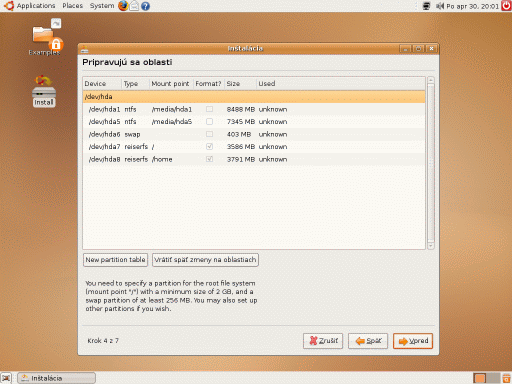Viewport: 512px width, 384px height.
Task: Open the help launcher with question mark
Action: [145, 6]
